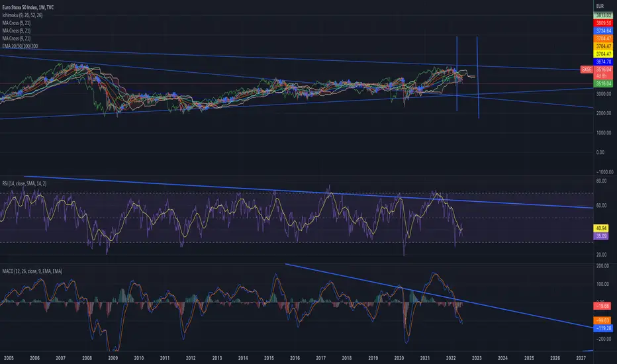Click the 3000.00 price axis value

(x=603, y=94)
